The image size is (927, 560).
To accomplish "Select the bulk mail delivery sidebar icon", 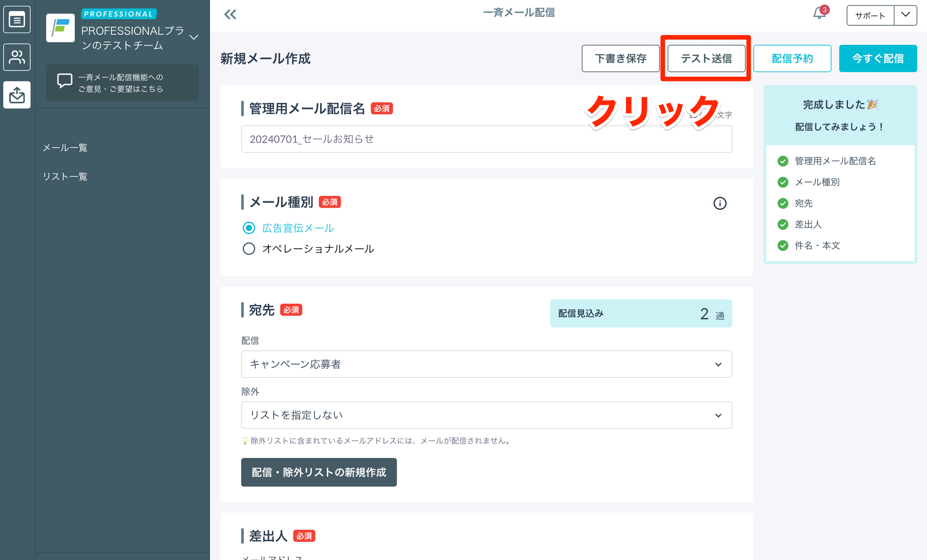I will 17,95.
